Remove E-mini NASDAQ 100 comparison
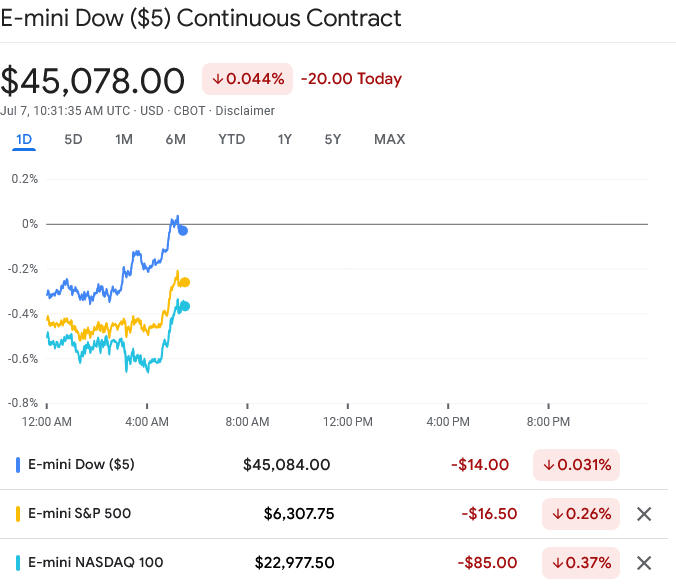Viewport: 676px width, 586px height. pyautogui.click(x=644, y=562)
